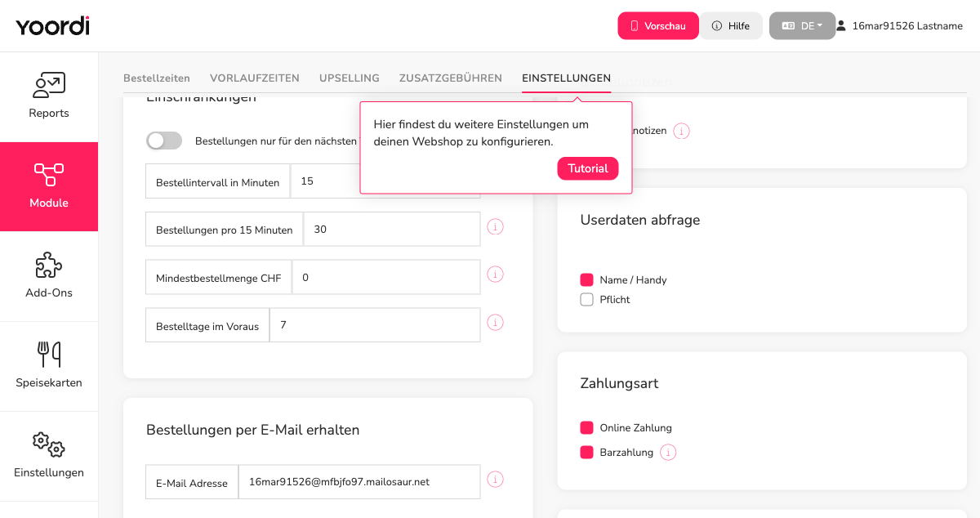Open the 16mar91526 Lastname user menu
980x518 pixels.
pos(899,25)
